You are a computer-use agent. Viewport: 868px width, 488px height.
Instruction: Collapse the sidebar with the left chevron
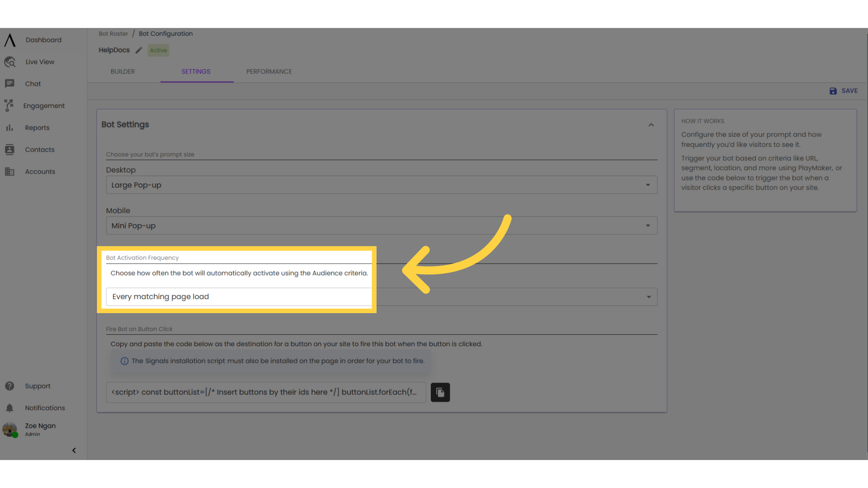74,450
